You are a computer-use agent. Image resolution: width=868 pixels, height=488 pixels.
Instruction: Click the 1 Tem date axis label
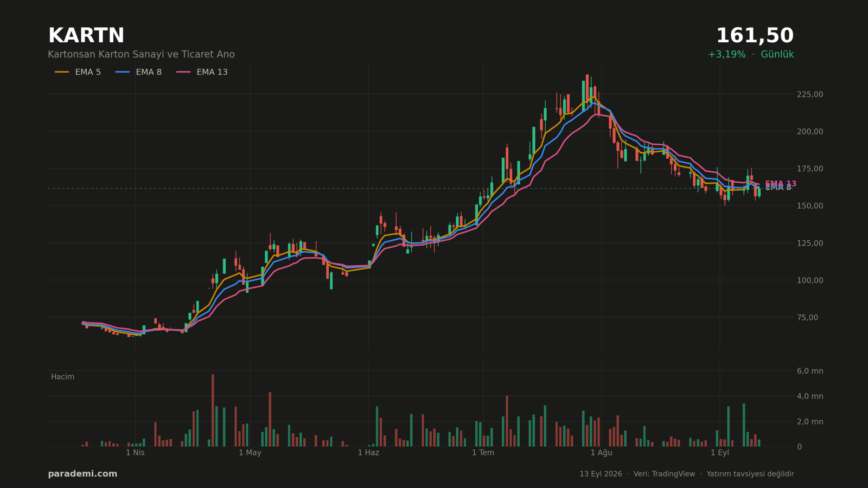[x=483, y=453]
